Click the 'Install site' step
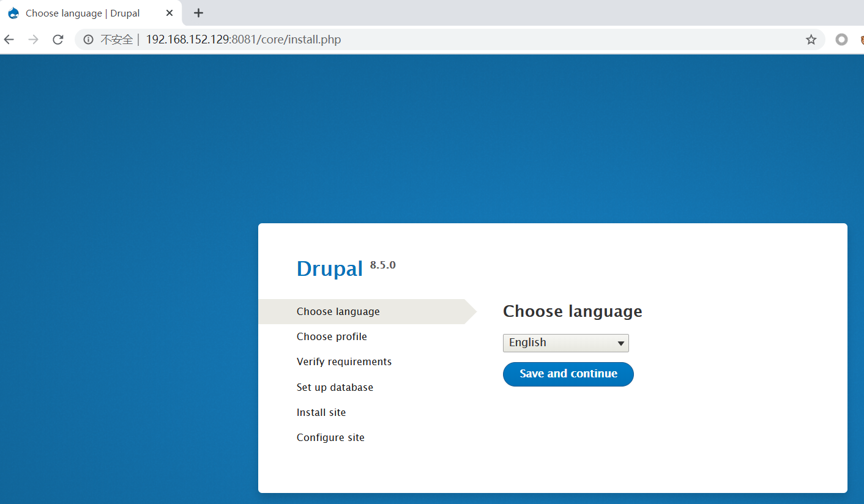Screen dimensions: 864x504 321,412
